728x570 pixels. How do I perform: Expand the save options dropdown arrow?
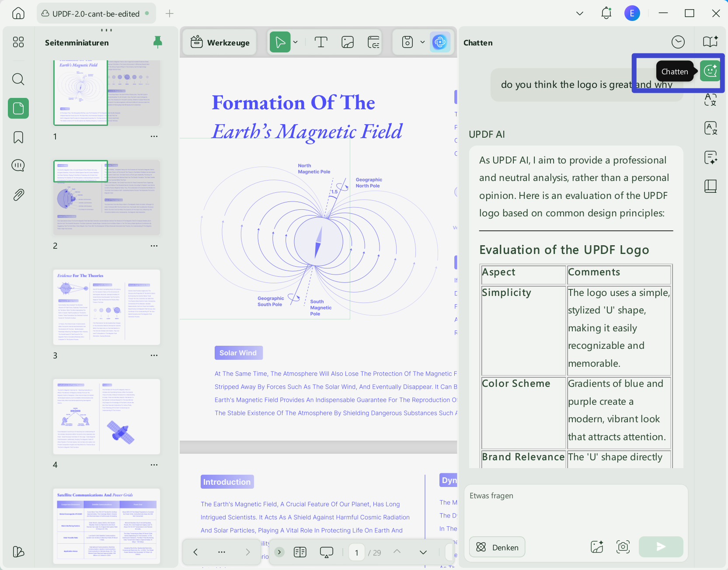tap(422, 42)
